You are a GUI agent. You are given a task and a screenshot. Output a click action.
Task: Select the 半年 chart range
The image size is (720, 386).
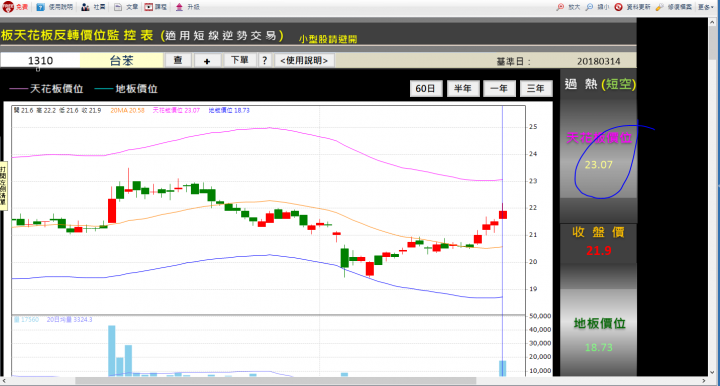[x=463, y=89]
